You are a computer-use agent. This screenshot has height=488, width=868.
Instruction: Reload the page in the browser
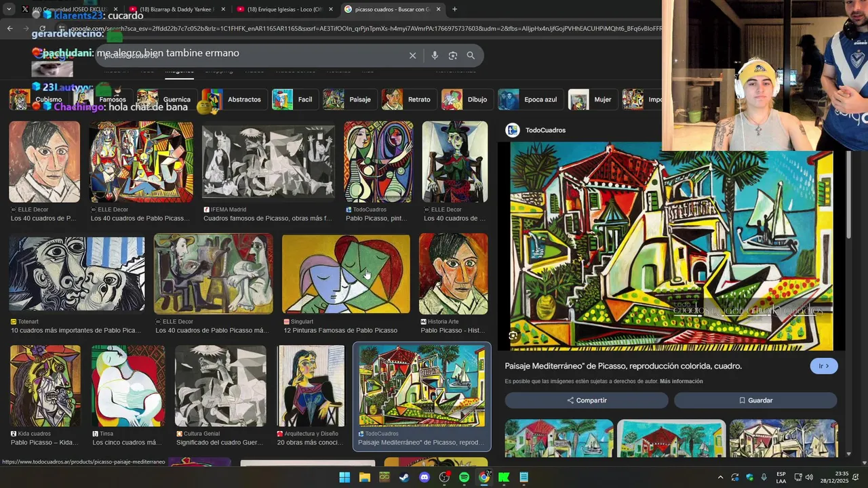42,28
